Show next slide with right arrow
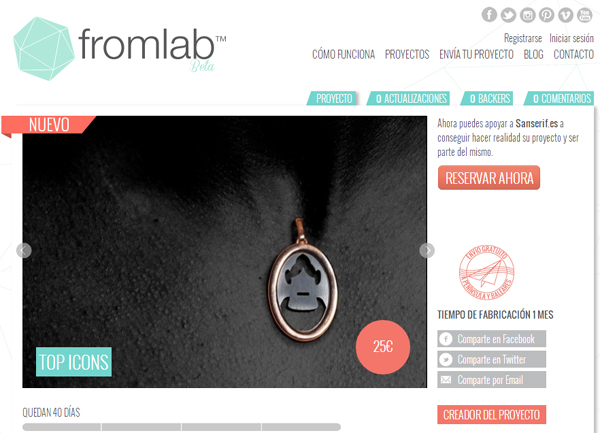The image size is (600, 433). (427, 251)
